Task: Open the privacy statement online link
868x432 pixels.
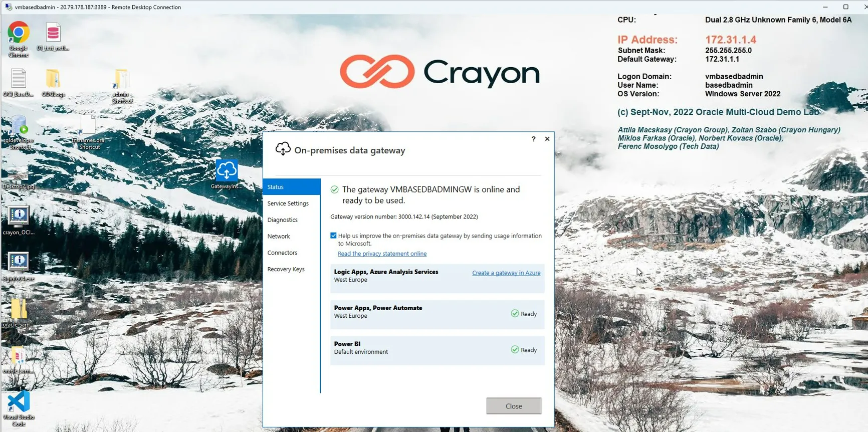Action: (x=382, y=254)
